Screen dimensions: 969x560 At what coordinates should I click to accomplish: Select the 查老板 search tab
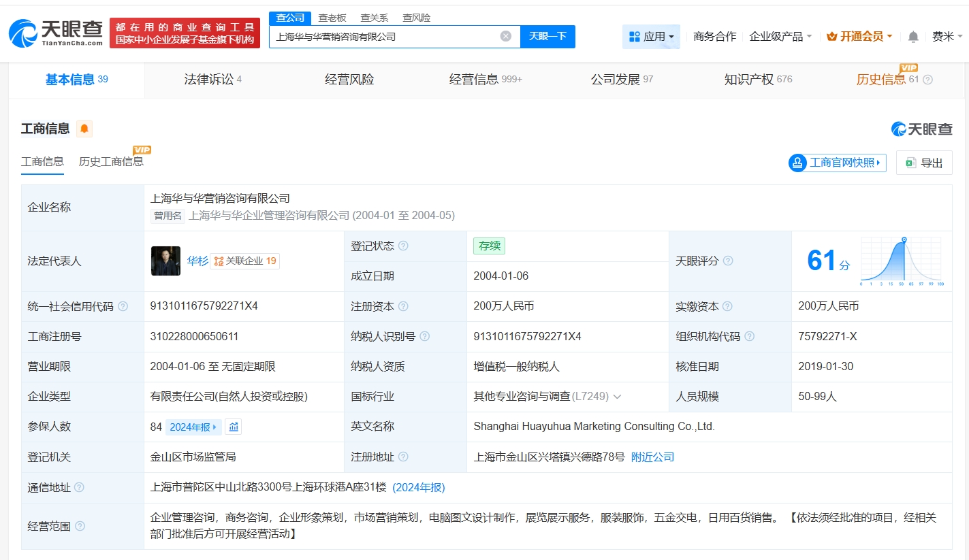(332, 18)
